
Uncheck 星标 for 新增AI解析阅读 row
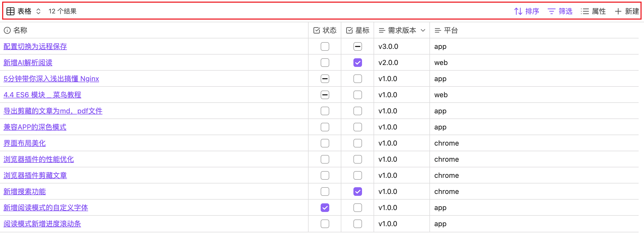[357, 63]
